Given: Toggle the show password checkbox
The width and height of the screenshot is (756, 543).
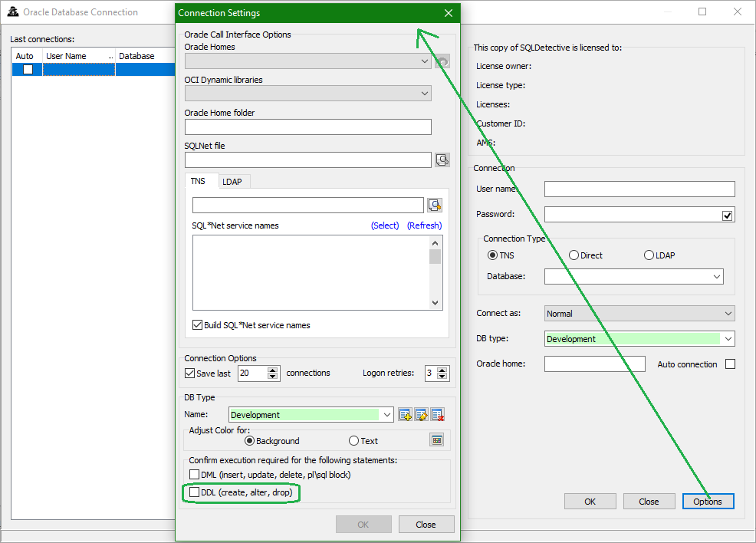Looking at the screenshot, I should pos(727,216).
